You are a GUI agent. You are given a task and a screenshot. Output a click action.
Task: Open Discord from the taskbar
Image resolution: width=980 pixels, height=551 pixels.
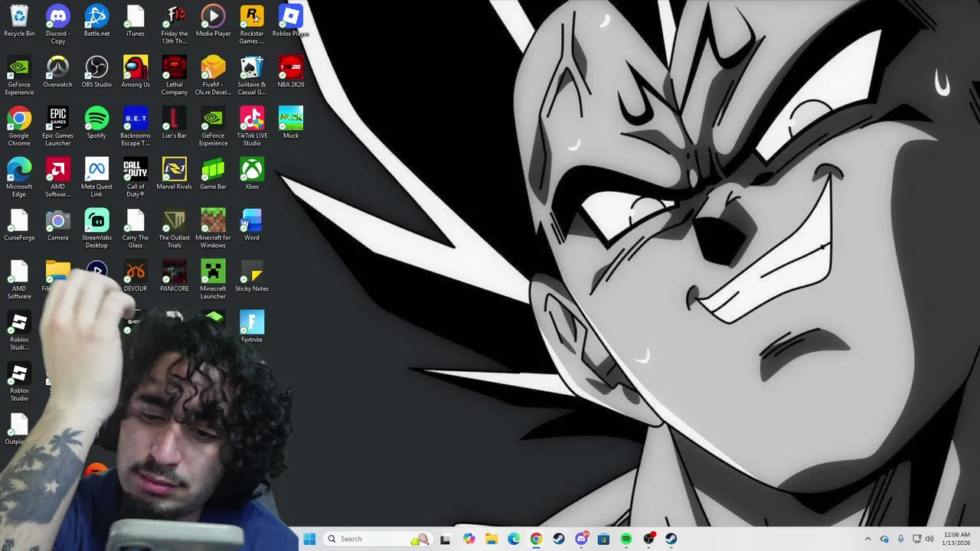click(581, 539)
